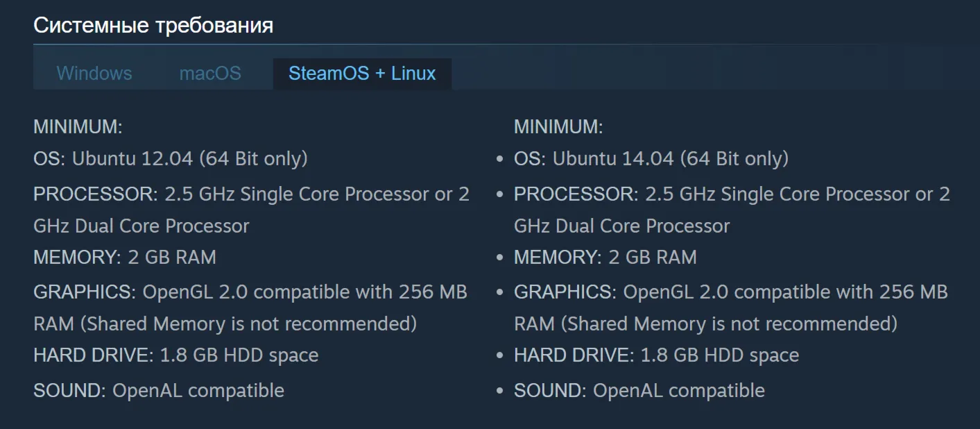Click the left SOUND OpenAL compatible line
980x429 pixels.
click(159, 390)
